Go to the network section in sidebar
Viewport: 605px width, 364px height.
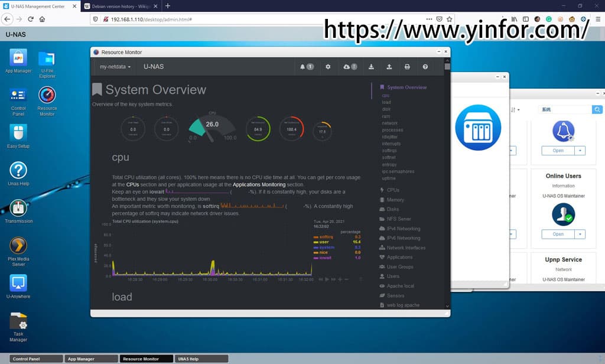pyautogui.click(x=390, y=123)
